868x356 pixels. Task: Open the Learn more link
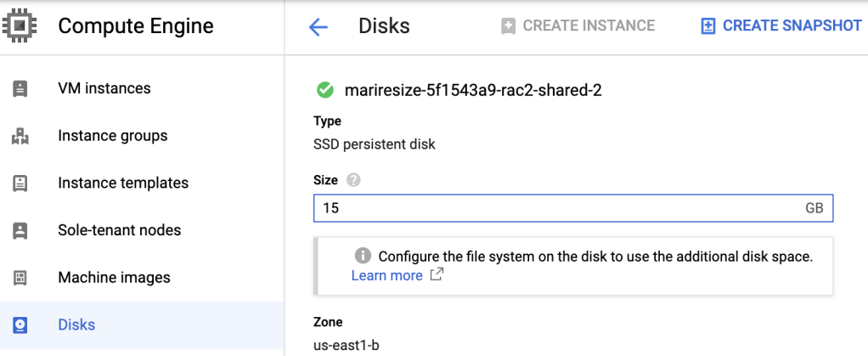pyautogui.click(x=386, y=275)
